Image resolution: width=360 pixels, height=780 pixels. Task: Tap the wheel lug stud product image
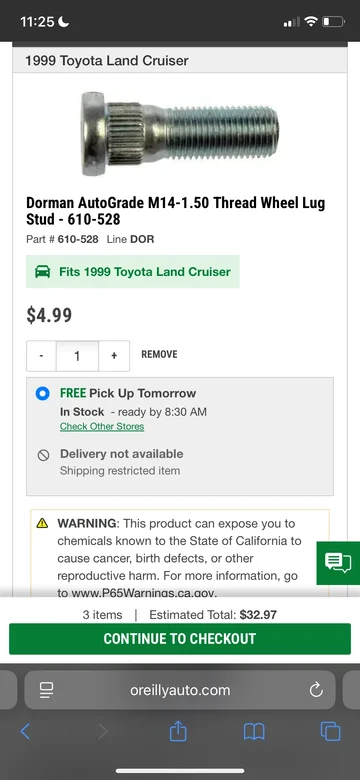pos(180,133)
